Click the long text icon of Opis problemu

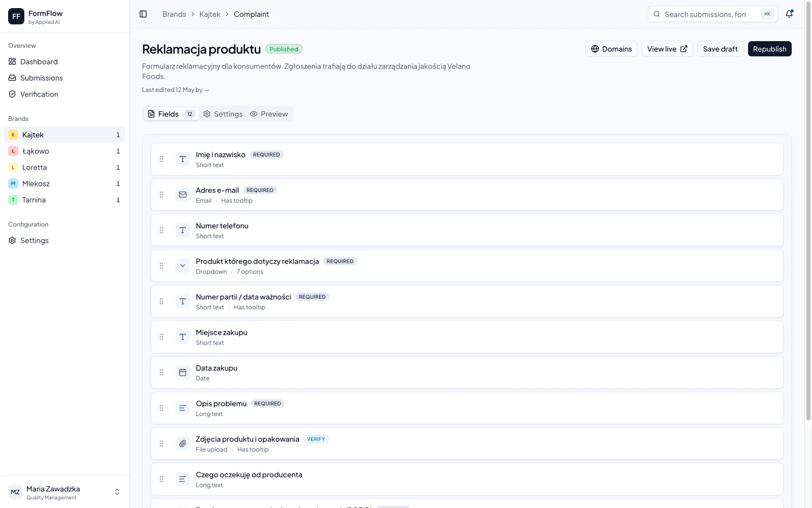[x=183, y=408]
